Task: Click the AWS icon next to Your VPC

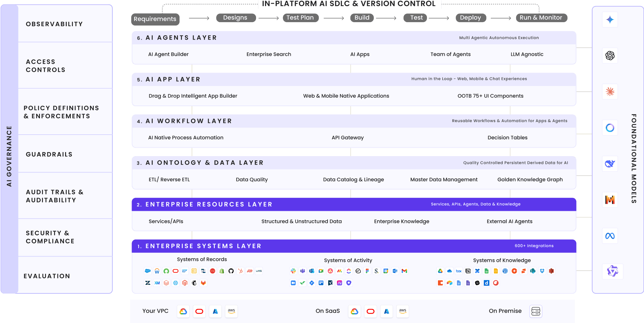Action: pyautogui.click(x=231, y=311)
